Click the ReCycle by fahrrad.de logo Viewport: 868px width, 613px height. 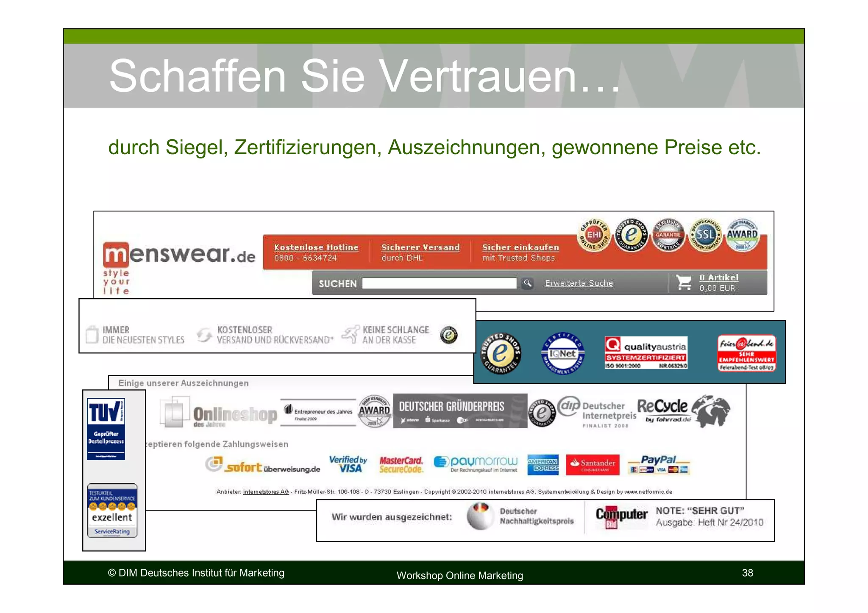pyautogui.click(x=663, y=411)
